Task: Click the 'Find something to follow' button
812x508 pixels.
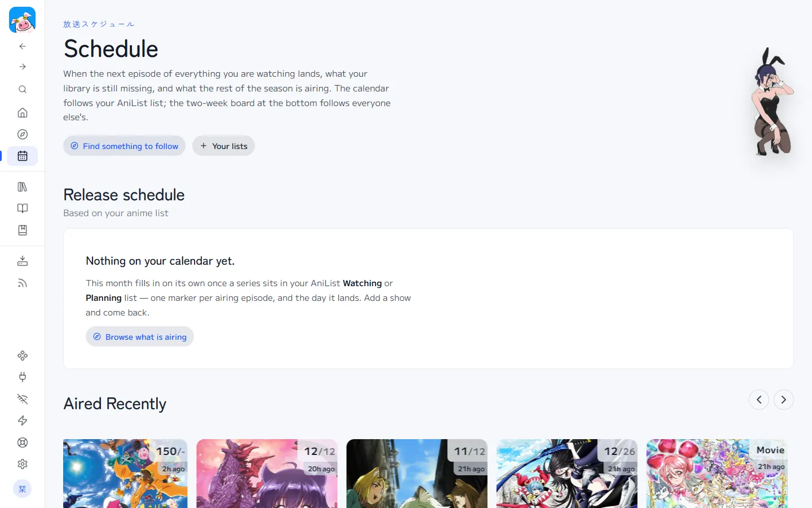Action: click(125, 146)
